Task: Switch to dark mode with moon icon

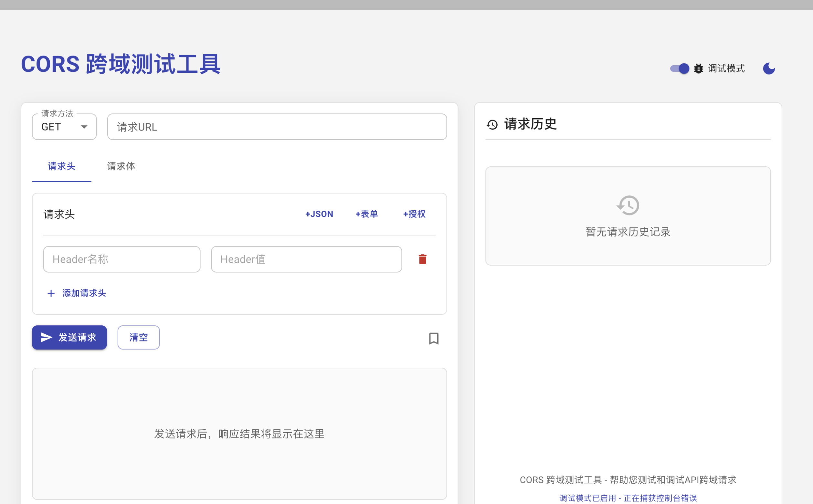Action: click(x=769, y=69)
